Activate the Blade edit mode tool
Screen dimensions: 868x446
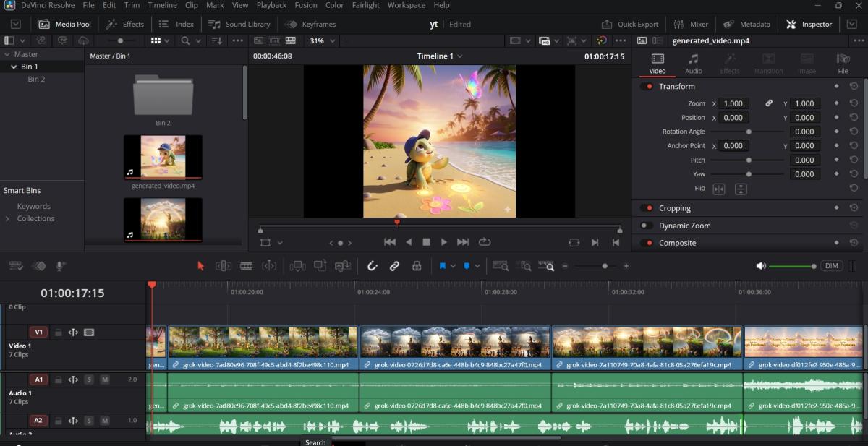(246, 266)
